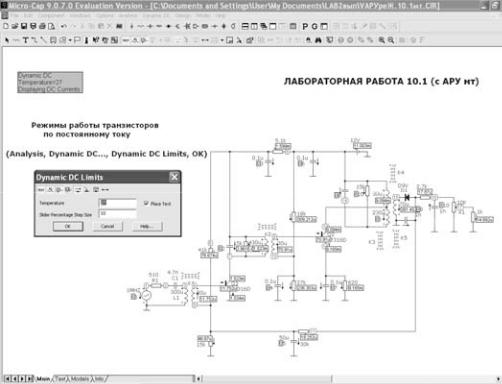Click the fourth icon in Dynamic DC Limits toolbar
The width and height of the screenshot is (502, 384).
pos(68,190)
